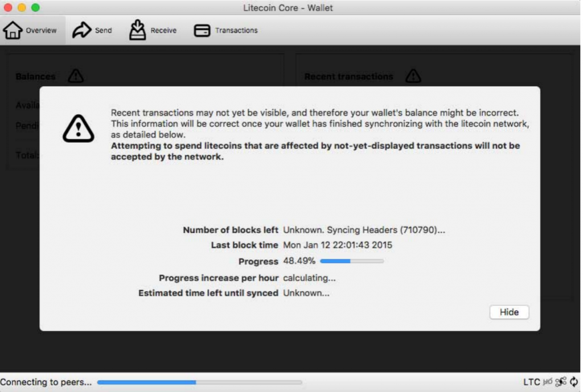Click the "calculating..." value

click(309, 278)
